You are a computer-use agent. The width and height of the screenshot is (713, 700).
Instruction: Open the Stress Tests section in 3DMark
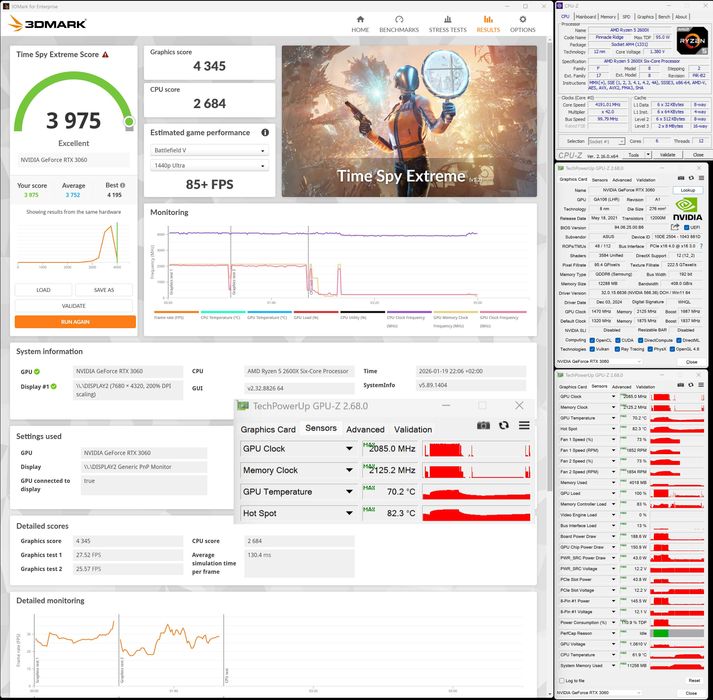[x=447, y=24]
